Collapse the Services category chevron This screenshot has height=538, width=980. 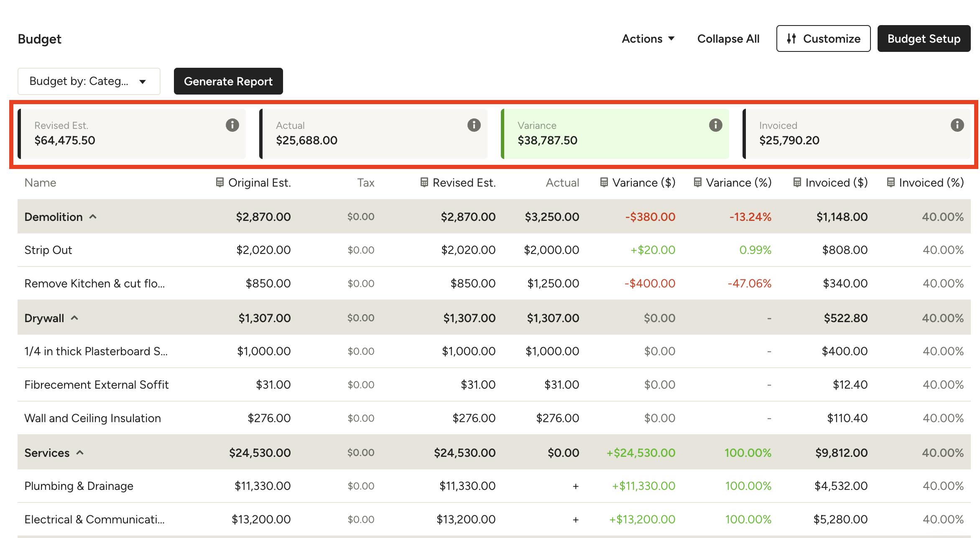(x=80, y=453)
